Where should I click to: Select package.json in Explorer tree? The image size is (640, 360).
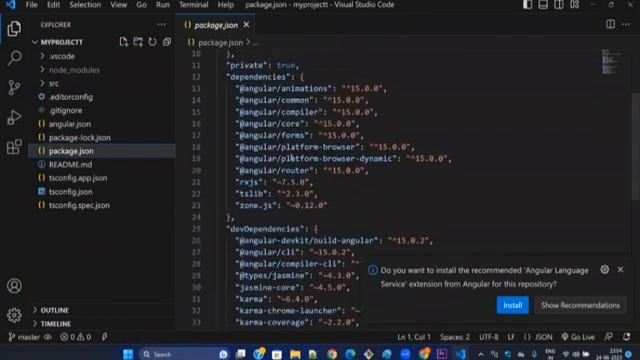(102, 151)
